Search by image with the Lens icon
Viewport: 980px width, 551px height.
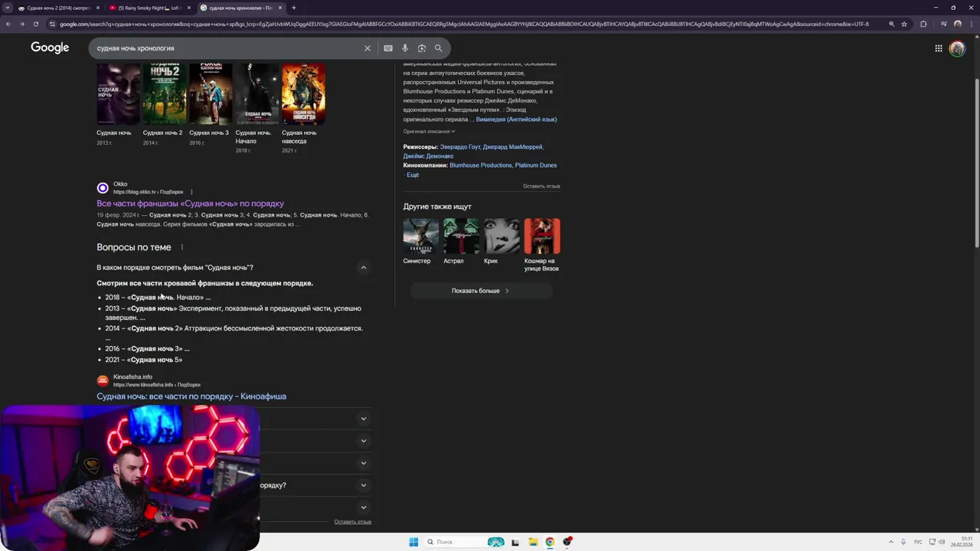(x=422, y=48)
